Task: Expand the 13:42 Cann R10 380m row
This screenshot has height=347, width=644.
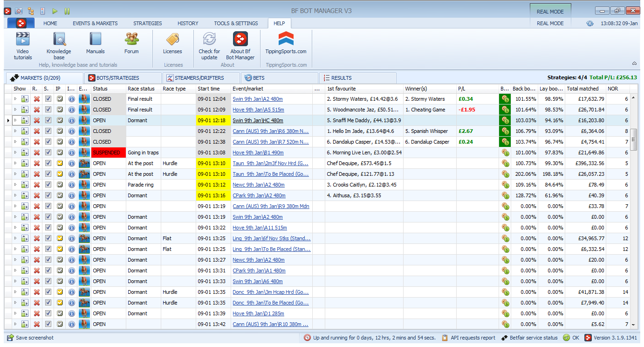Action: pos(15,324)
